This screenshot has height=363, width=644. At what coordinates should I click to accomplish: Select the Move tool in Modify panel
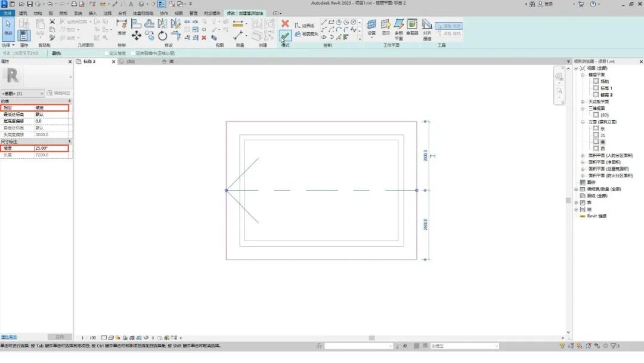coord(136,36)
